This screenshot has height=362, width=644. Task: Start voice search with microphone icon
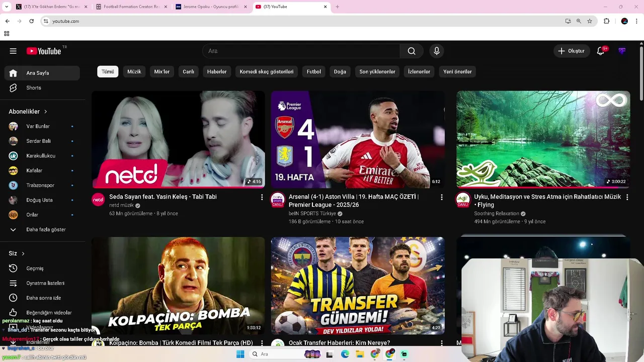click(x=437, y=51)
